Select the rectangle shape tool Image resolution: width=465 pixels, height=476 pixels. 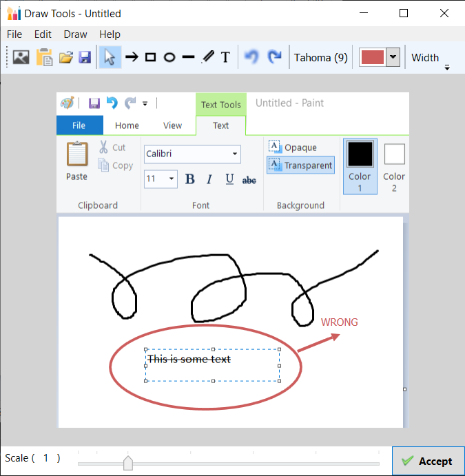point(150,58)
